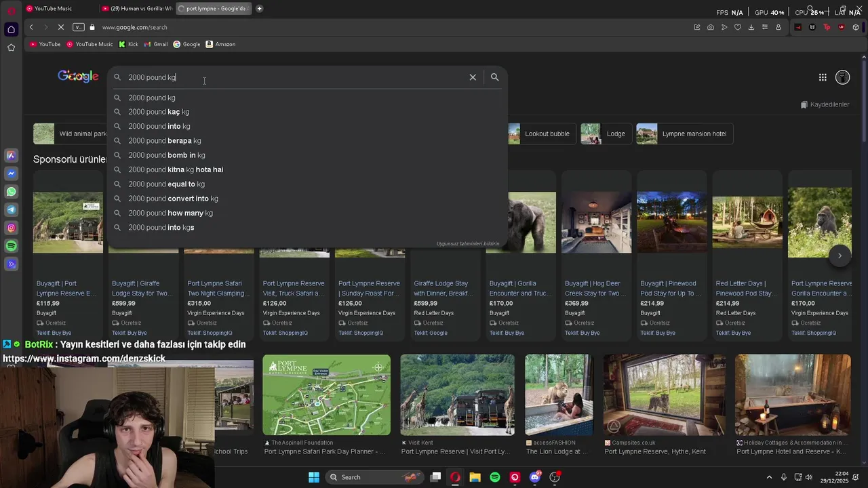
Task: Choose suggestion "2000 pound into kg"
Action: coord(307,126)
